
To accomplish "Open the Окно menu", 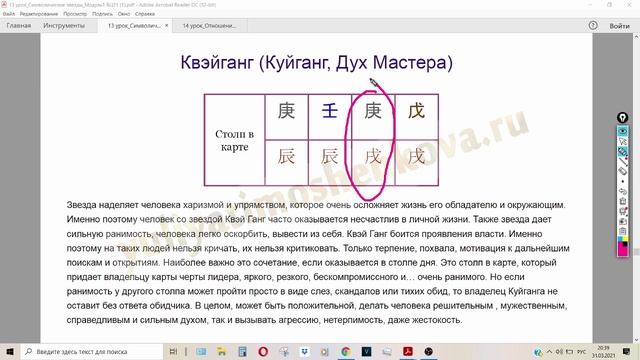I will (x=124, y=14).
